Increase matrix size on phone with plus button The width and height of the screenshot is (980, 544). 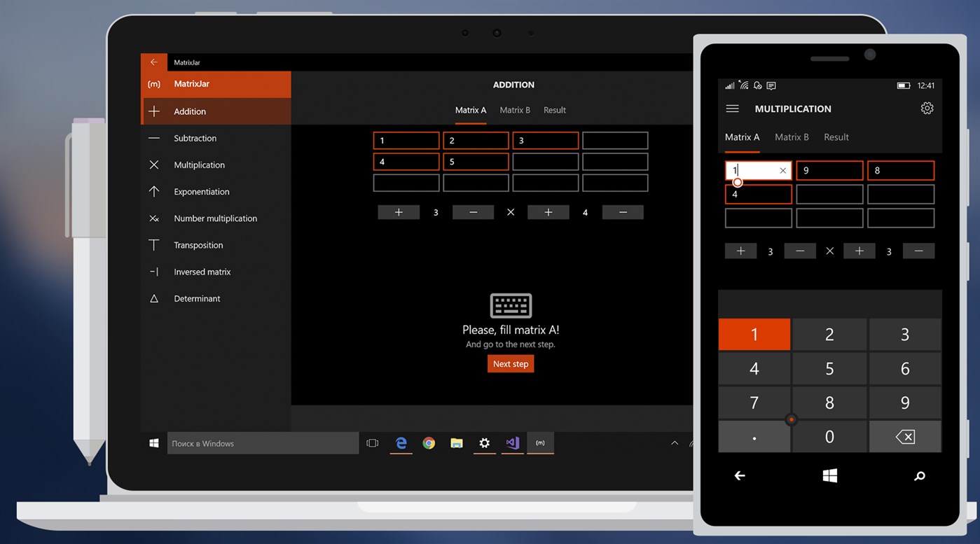[740, 251]
